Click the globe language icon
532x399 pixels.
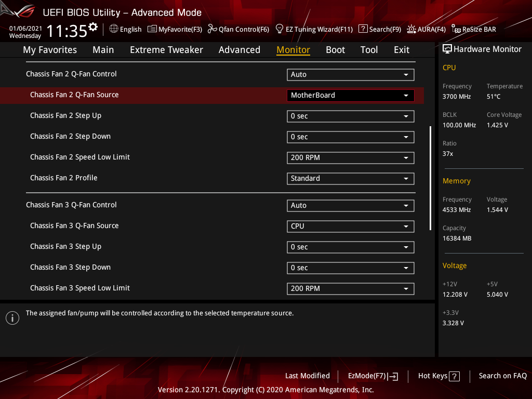point(114,29)
